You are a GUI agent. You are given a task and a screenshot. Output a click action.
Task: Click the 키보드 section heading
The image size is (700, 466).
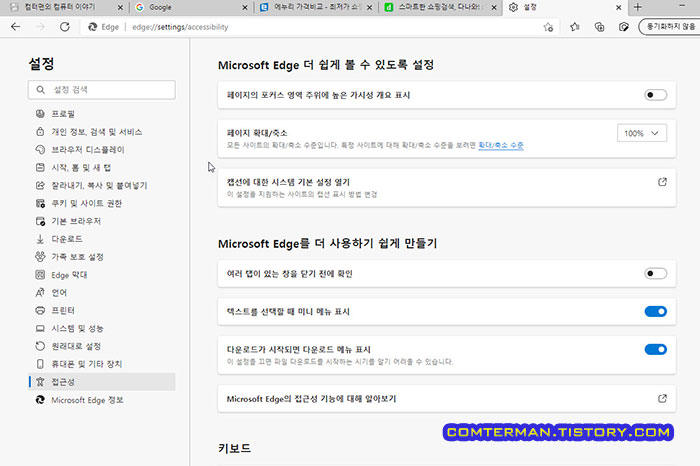[234, 448]
